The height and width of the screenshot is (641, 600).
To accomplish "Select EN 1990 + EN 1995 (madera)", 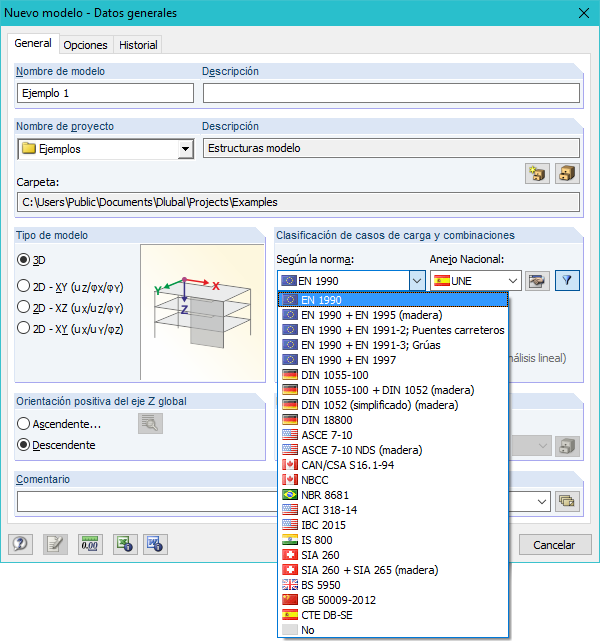I will click(x=393, y=315).
